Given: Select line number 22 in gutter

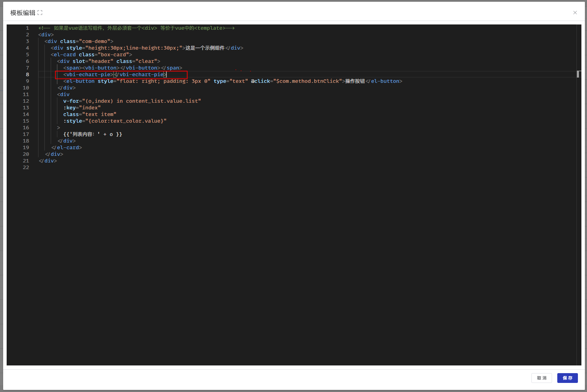Looking at the screenshot, I should tap(26, 167).
